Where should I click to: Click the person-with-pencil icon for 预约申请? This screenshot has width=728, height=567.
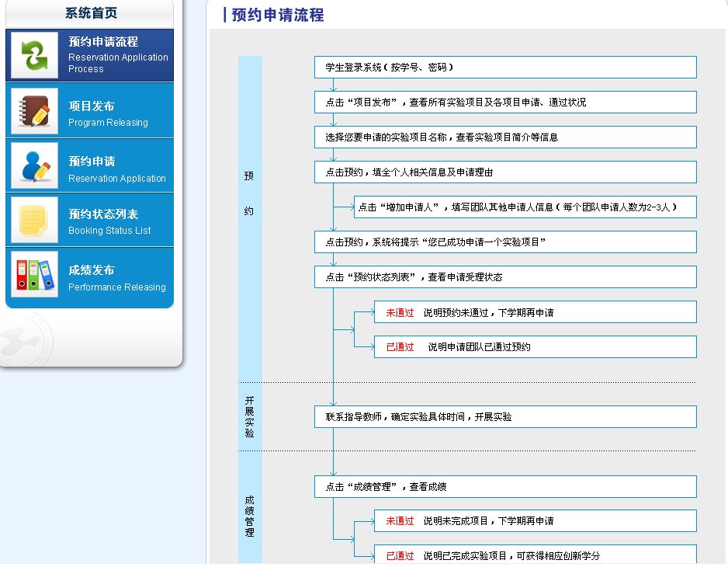pyautogui.click(x=34, y=166)
